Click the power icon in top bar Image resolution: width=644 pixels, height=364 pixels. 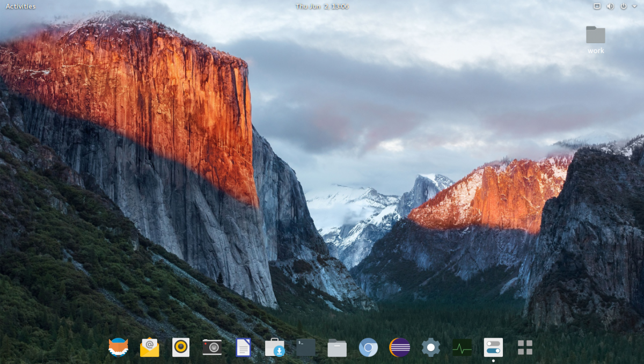click(x=624, y=6)
